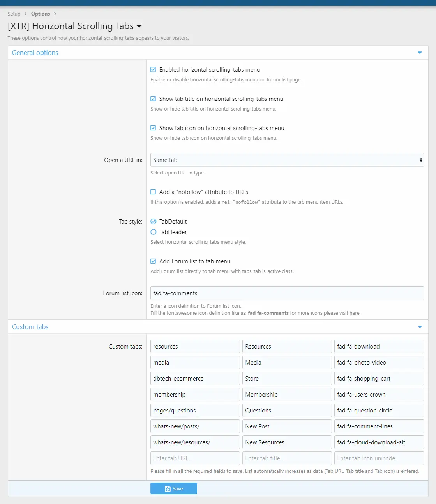
Task: Click the empty Enter tab title field
Action: tap(287, 458)
